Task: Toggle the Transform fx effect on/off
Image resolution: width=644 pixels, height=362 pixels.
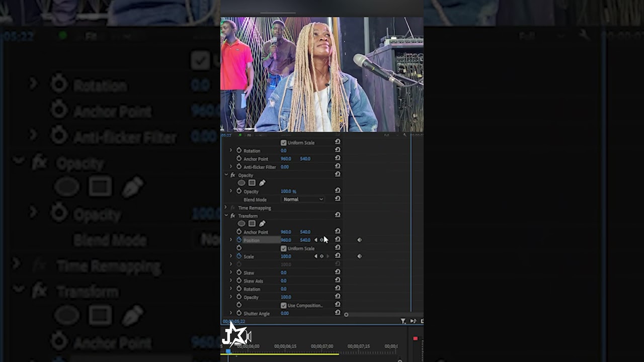Action: [232, 216]
